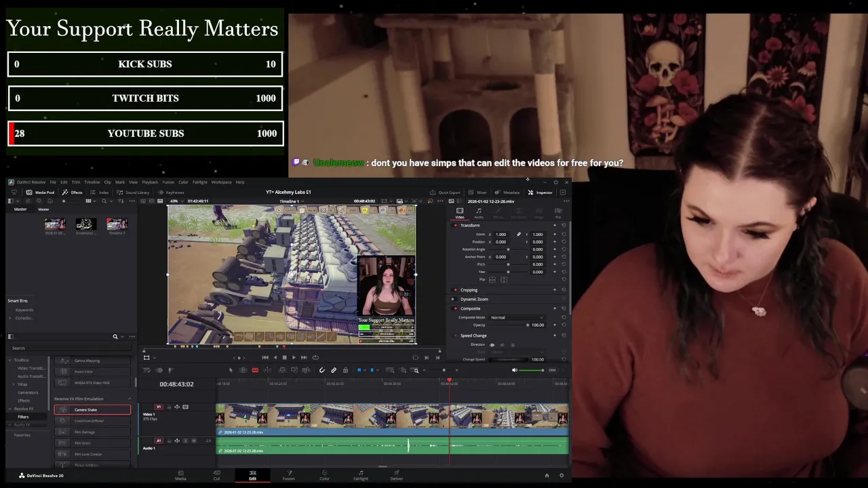Click the Insert clip toolbar icon
This screenshot has height=488, width=868.
(x=282, y=370)
